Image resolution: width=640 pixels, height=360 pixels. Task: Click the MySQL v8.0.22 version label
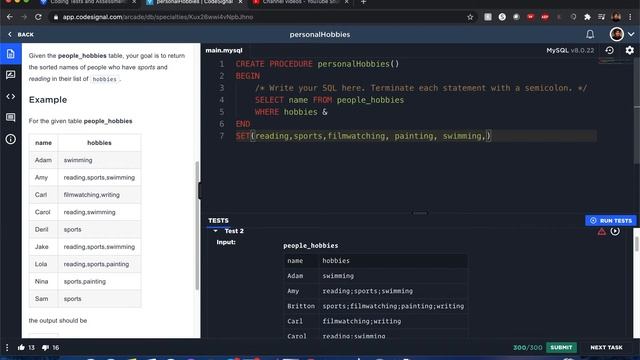tap(570, 50)
